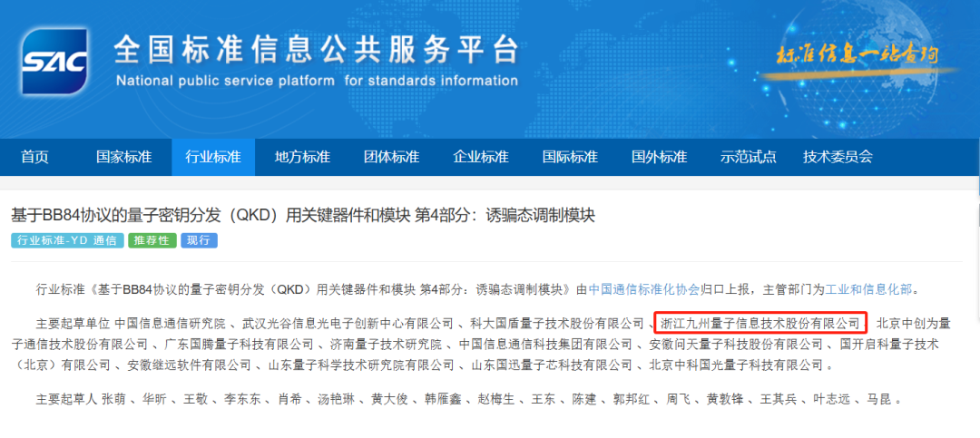Click 浙江九州量子信息技术股份有限公司 in drafting units

click(x=760, y=324)
